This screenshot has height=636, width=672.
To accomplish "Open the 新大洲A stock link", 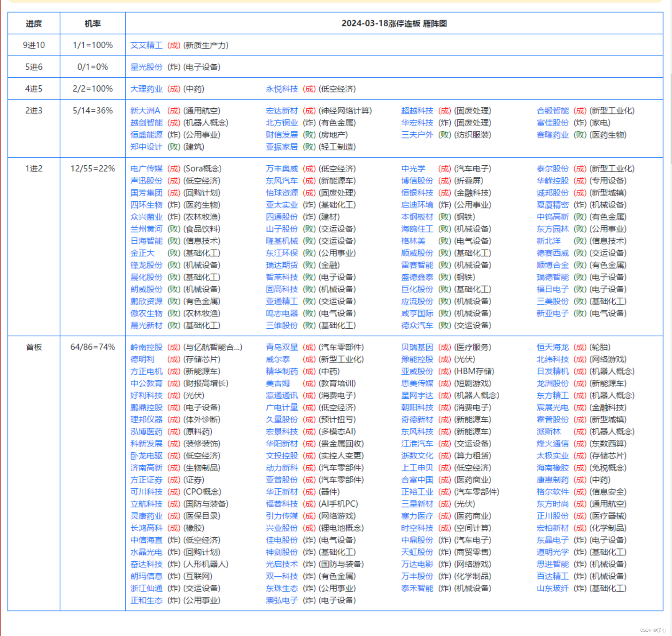I will point(145,111).
